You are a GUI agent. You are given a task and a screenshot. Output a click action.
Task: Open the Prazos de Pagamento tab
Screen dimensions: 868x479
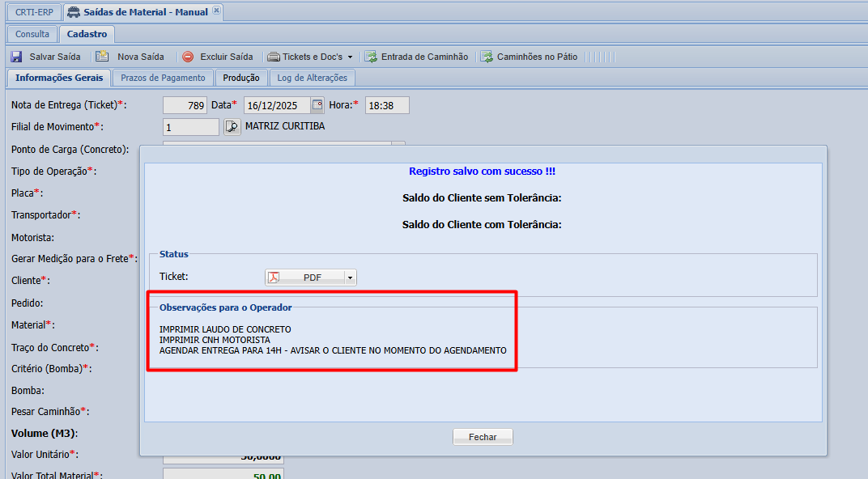tap(163, 78)
